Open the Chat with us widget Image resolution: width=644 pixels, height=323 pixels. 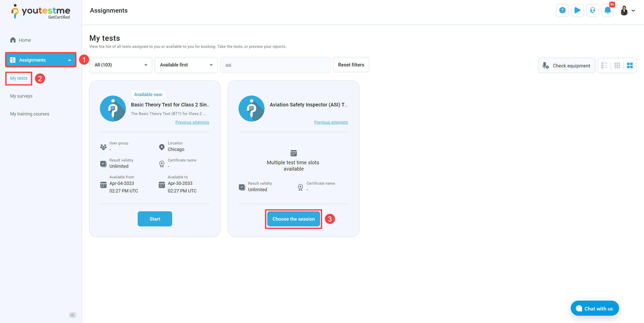595,308
